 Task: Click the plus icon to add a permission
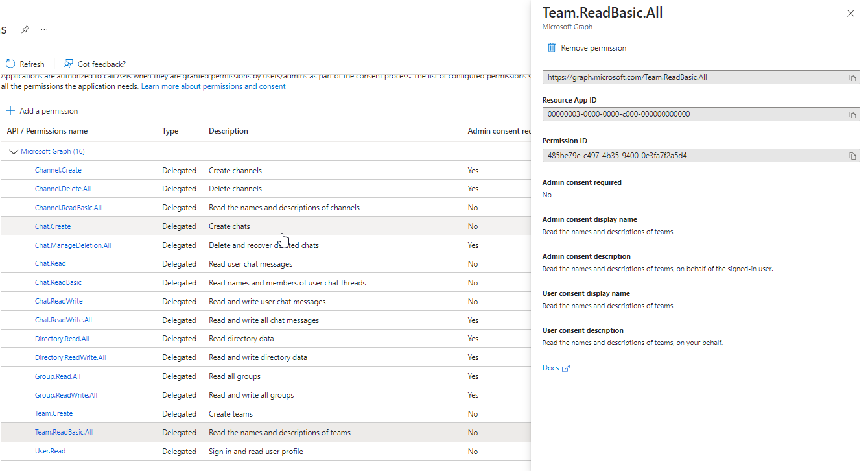[x=10, y=110]
